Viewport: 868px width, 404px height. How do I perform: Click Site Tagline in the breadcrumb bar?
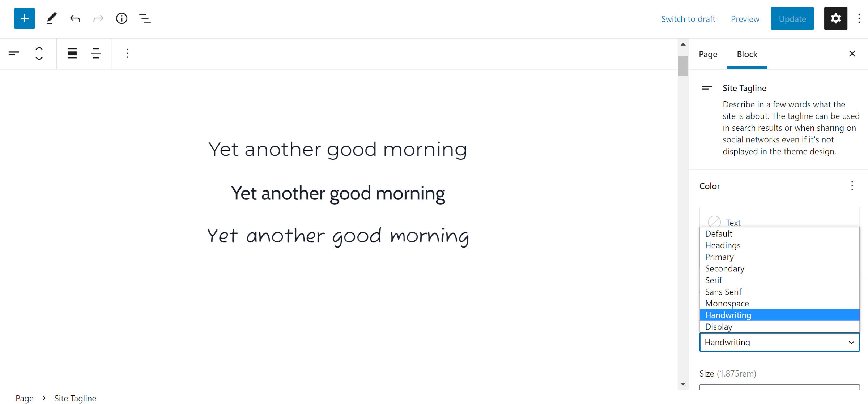tap(75, 398)
